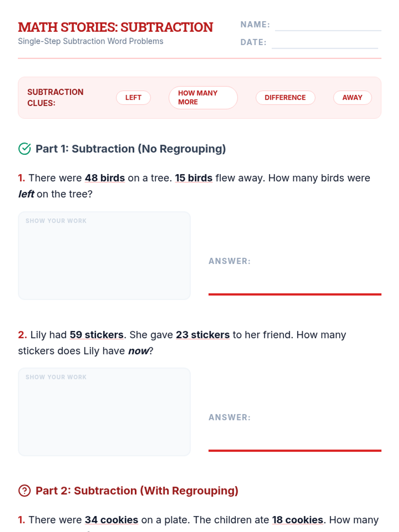
Task: Click the underlined "34 cookies" text
Action: pyautogui.click(x=111, y=520)
